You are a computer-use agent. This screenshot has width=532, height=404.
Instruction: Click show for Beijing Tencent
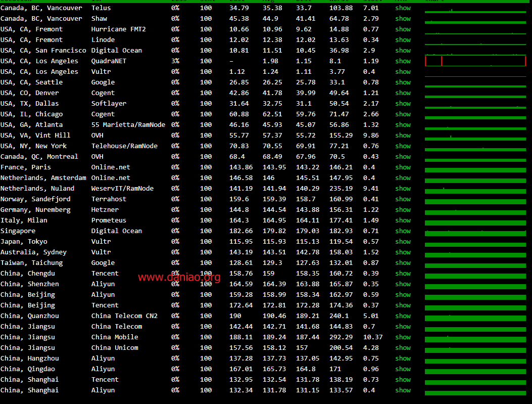(403, 305)
